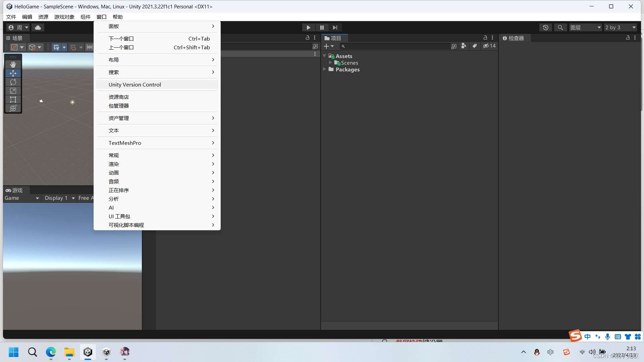Open the 包管理器 menu entry

[x=119, y=106]
